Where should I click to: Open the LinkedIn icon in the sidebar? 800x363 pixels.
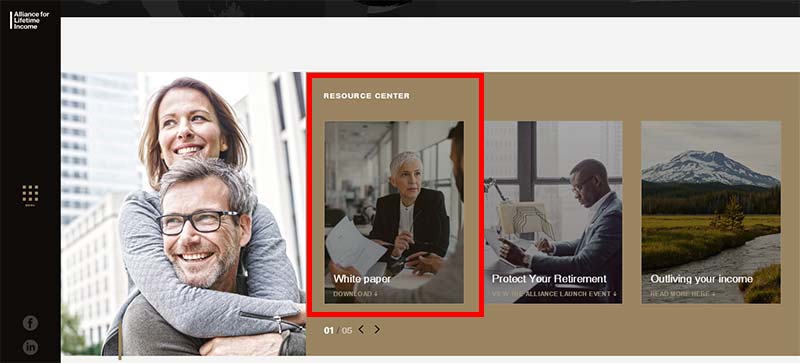pyautogui.click(x=30, y=347)
